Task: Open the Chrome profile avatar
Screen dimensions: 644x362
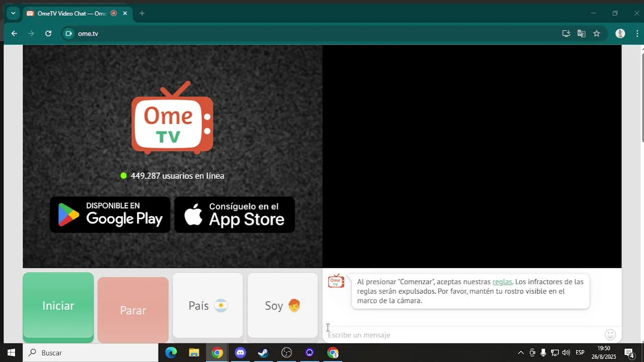Action: (x=620, y=34)
